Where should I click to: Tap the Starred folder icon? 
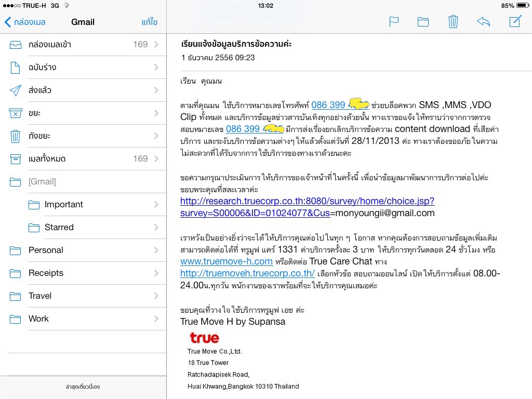pyautogui.click(x=34, y=228)
